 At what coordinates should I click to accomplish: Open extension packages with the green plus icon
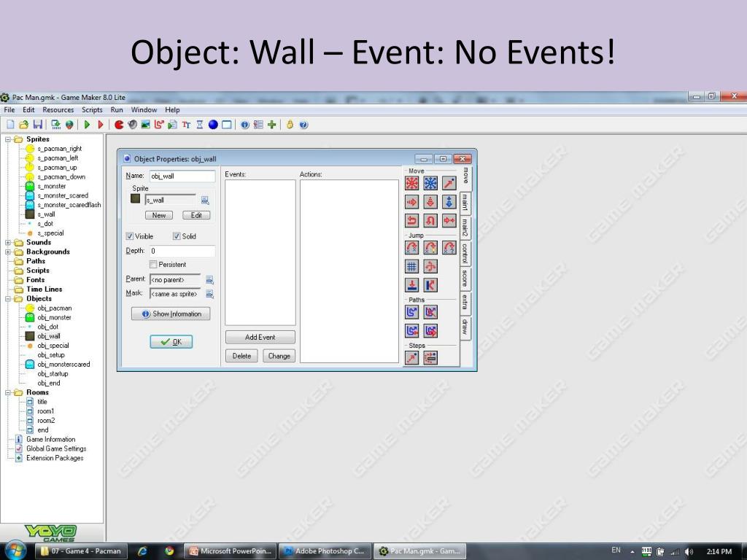pos(272,125)
